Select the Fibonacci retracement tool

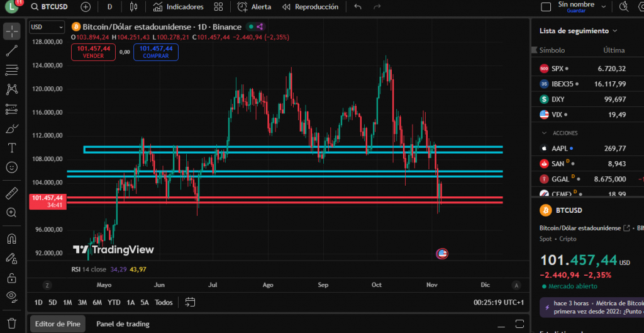click(x=11, y=70)
